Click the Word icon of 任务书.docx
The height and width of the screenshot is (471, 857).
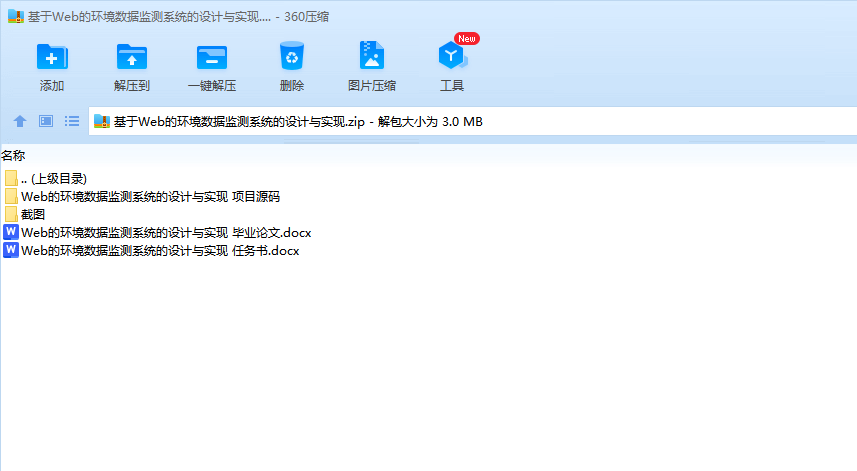pos(11,250)
